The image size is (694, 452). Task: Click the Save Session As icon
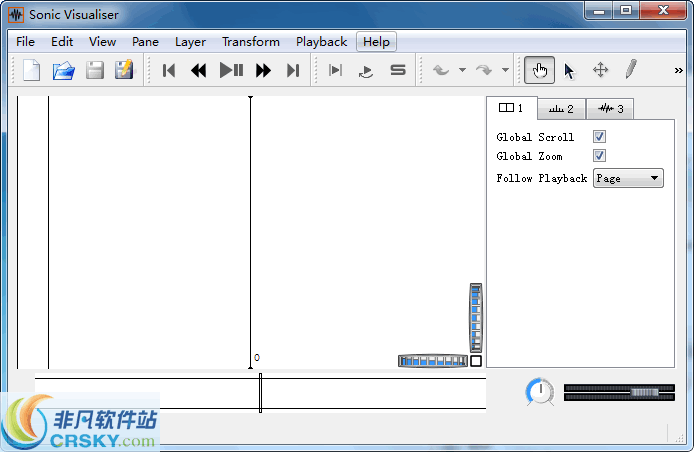coord(124,70)
